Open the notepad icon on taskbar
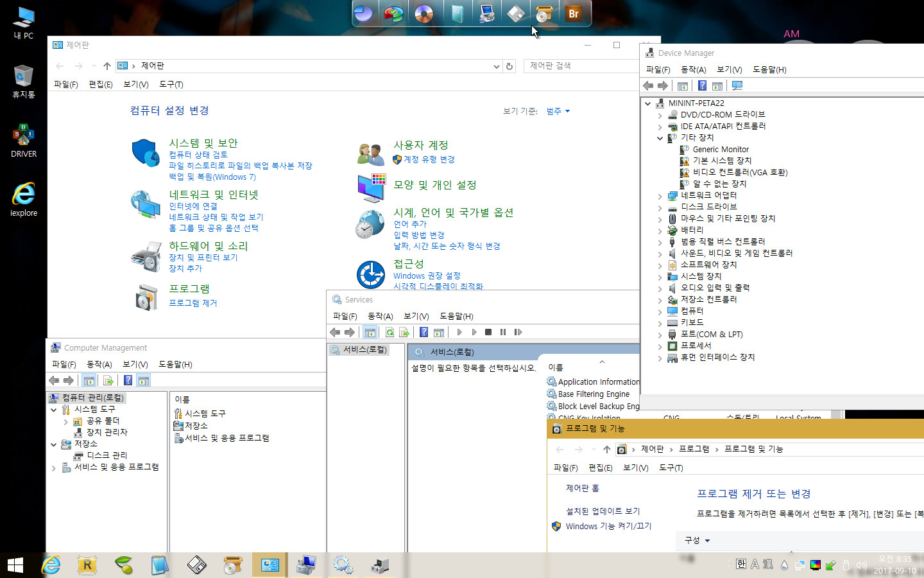The image size is (924, 578). tap(160, 565)
